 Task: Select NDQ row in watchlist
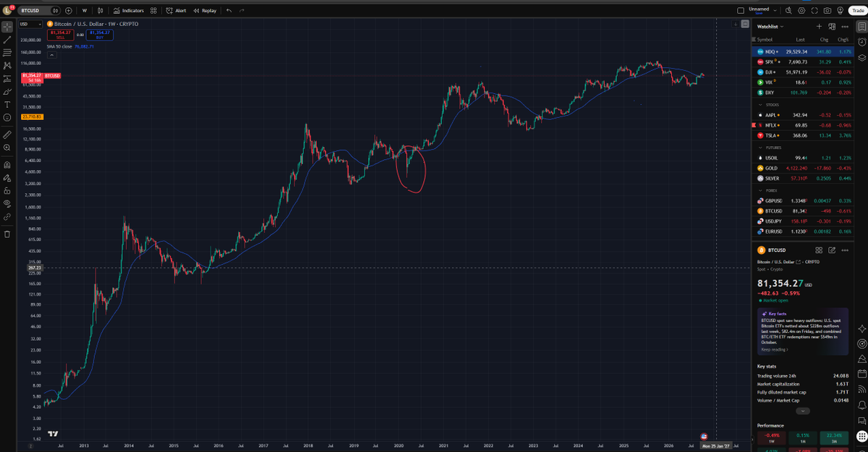click(x=803, y=52)
